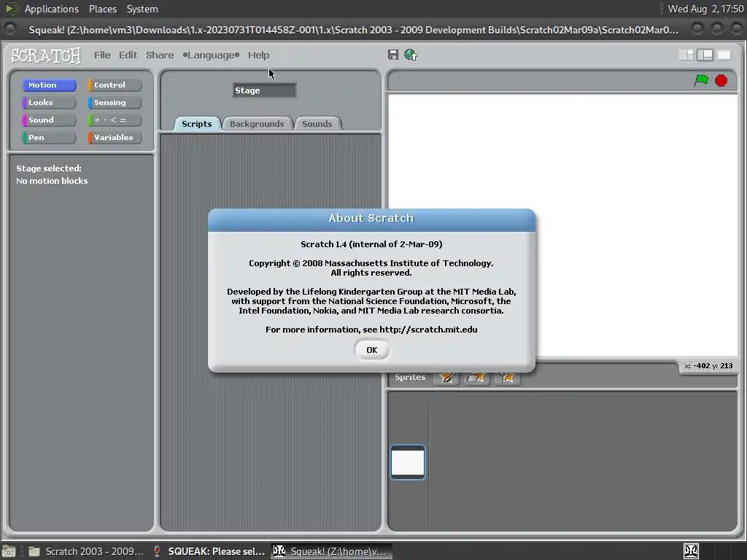Open the Help menu

click(258, 55)
